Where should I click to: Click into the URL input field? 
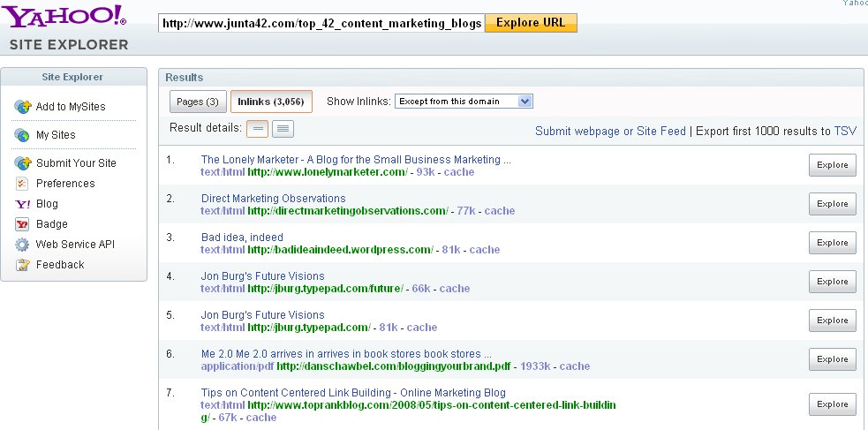[321, 23]
